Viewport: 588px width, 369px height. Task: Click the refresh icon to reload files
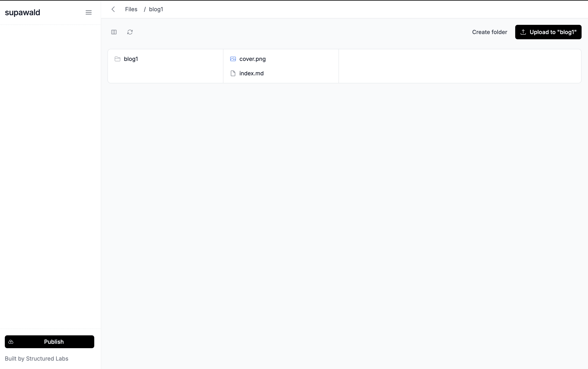[x=130, y=32]
